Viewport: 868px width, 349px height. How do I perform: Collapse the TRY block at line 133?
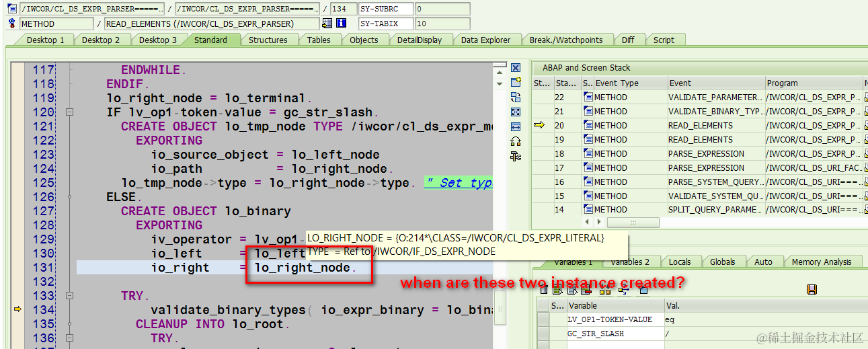(69, 296)
